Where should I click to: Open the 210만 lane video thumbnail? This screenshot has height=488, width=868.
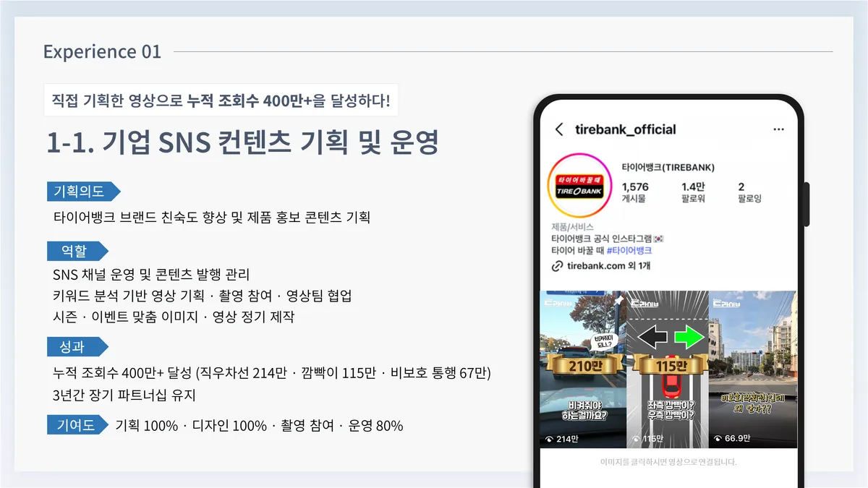[582, 369]
